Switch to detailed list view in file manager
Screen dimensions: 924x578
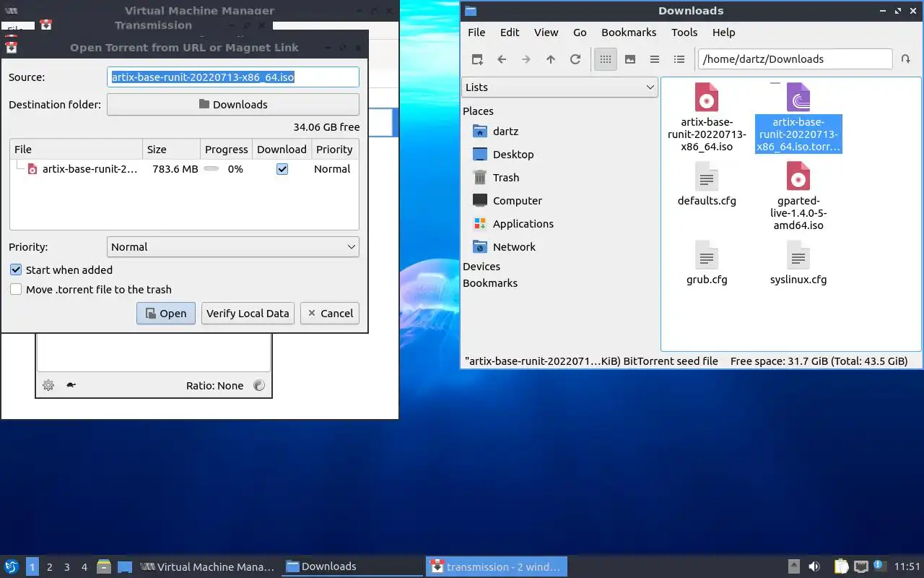(679, 59)
